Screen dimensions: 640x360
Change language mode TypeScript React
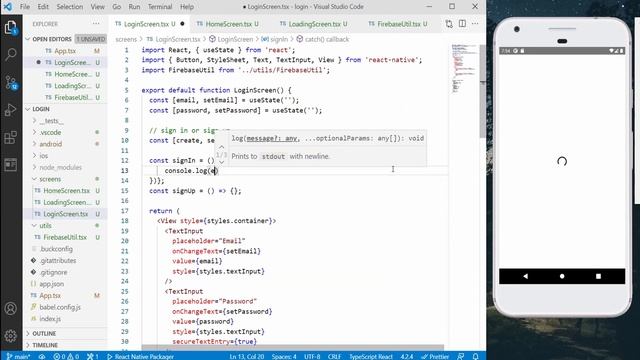pos(371,356)
